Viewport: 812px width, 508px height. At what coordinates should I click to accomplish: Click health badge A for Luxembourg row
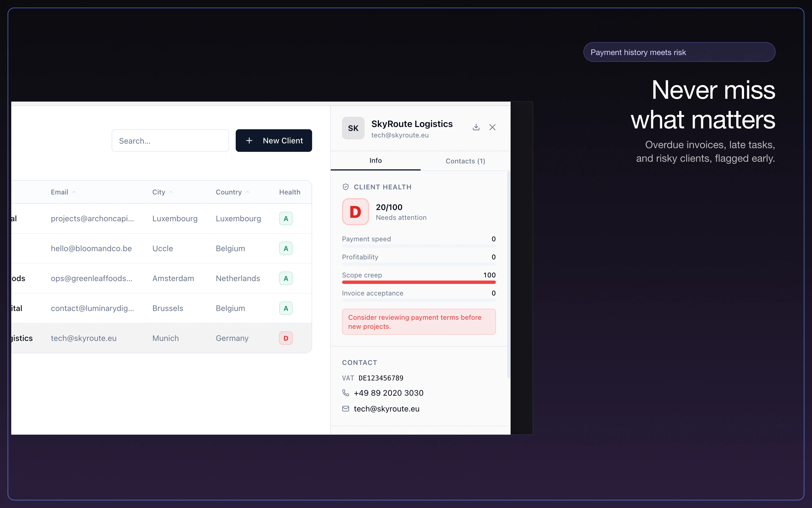point(286,218)
